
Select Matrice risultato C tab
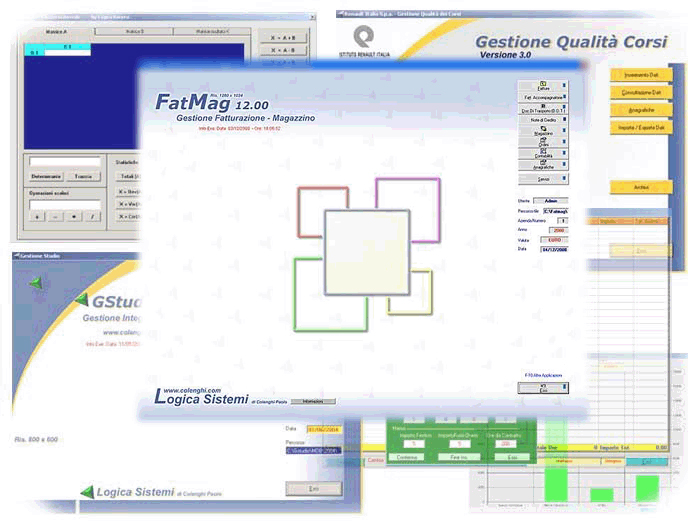click(x=212, y=32)
